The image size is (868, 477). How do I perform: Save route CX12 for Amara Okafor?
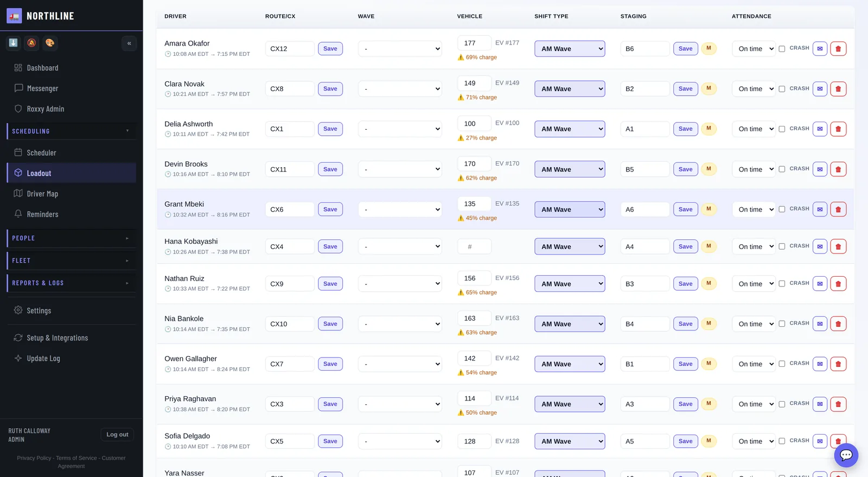coord(330,49)
